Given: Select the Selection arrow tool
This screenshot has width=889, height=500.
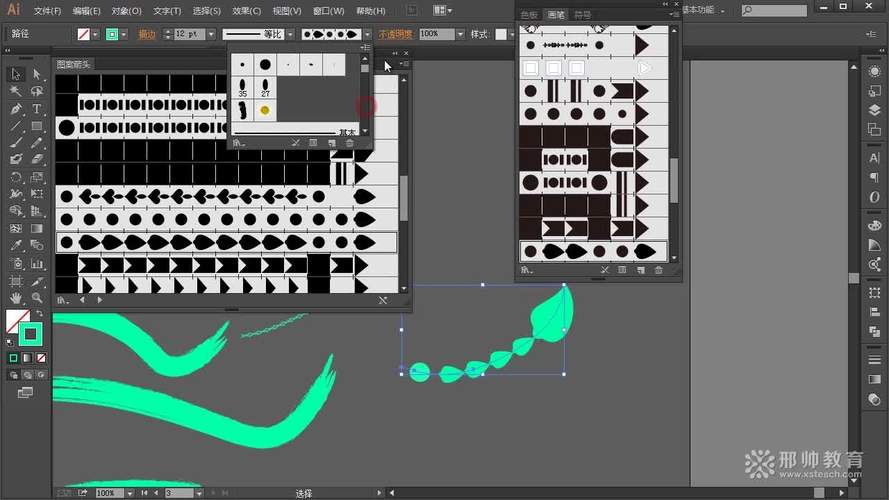Looking at the screenshot, I should tap(16, 74).
